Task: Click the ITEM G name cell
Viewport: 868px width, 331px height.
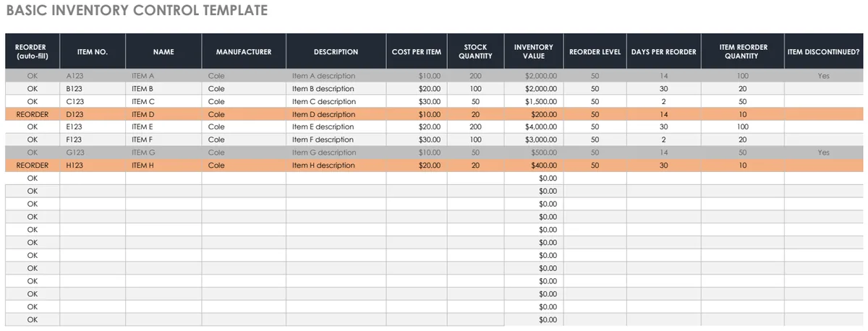Action: coord(163,152)
